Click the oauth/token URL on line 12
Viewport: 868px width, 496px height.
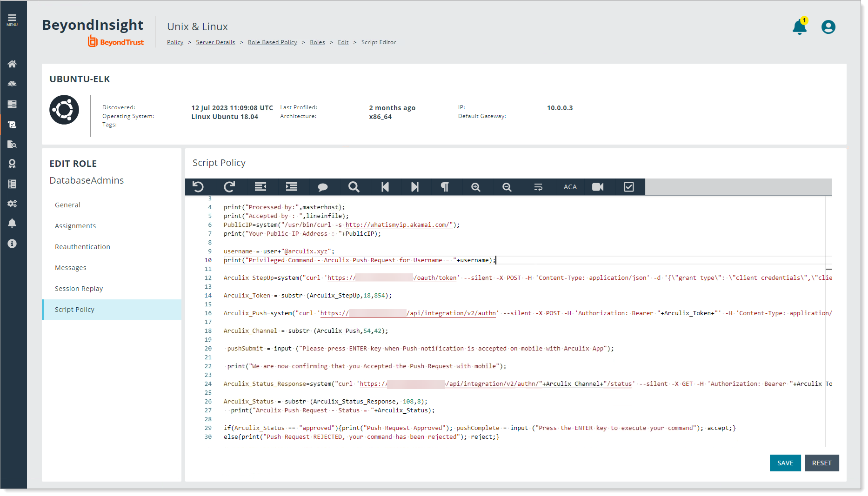[392, 278]
